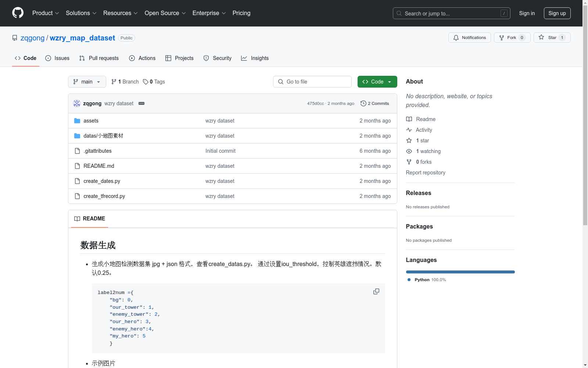588x368 pixels.
Task: View the 1 star stargazers link
Action: tap(417, 141)
